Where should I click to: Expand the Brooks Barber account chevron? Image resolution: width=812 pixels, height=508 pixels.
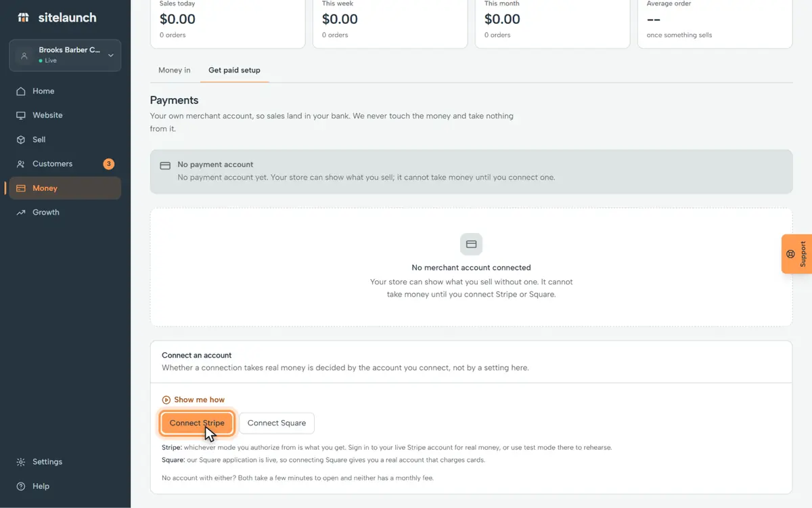pyautogui.click(x=111, y=56)
